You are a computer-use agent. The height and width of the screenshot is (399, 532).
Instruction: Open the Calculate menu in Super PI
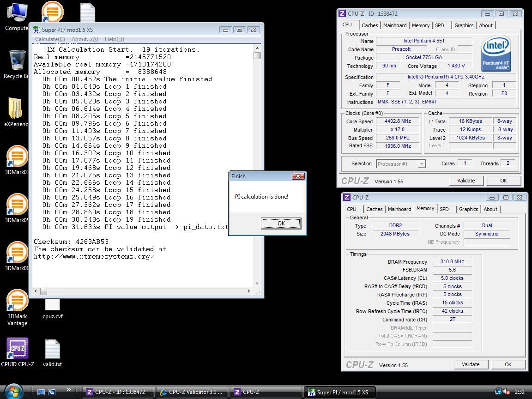pos(50,39)
